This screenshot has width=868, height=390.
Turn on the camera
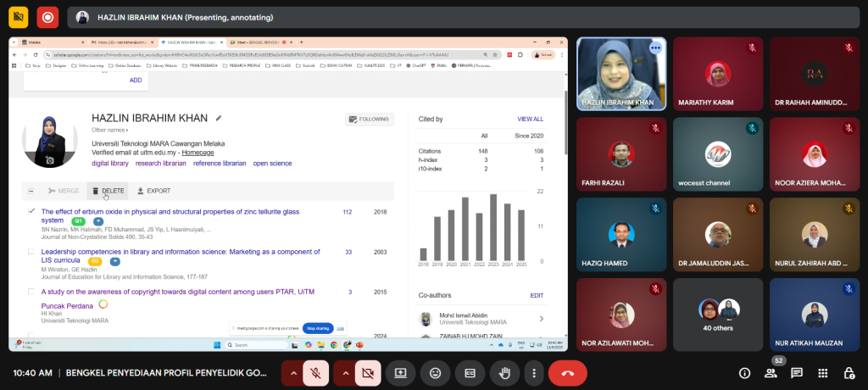(x=367, y=372)
